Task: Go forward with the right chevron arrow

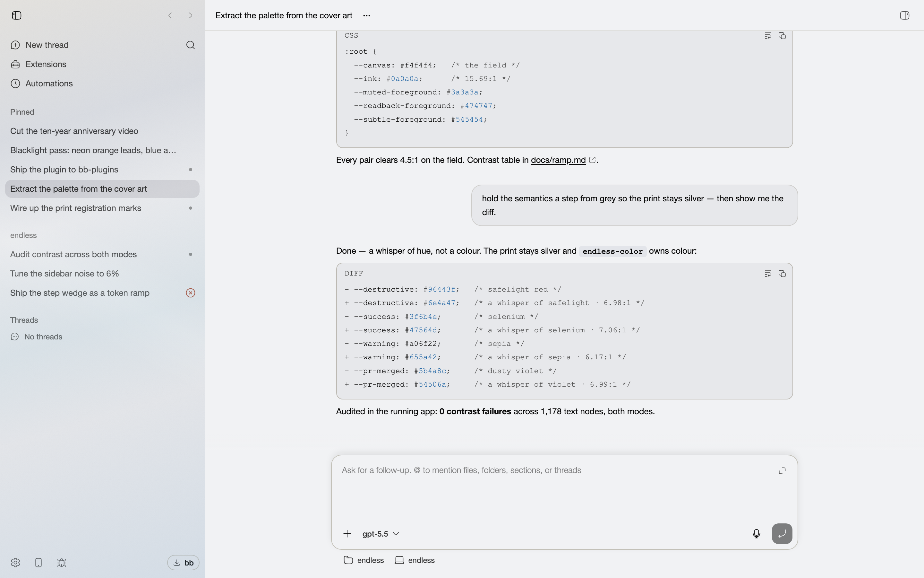Action: pos(190,15)
